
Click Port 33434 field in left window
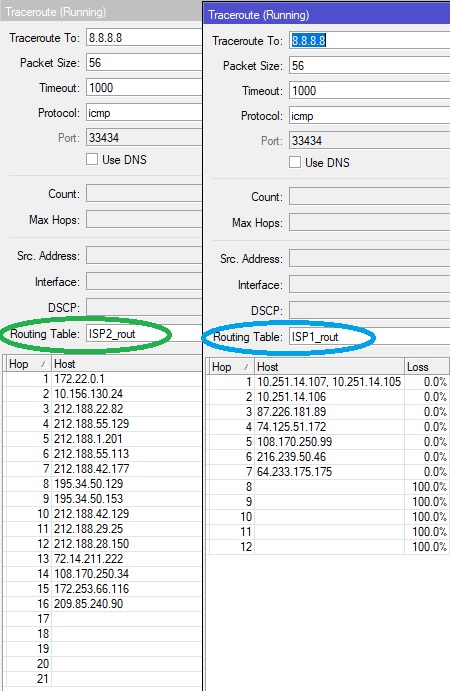pyautogui.click(x=144, y=137)
